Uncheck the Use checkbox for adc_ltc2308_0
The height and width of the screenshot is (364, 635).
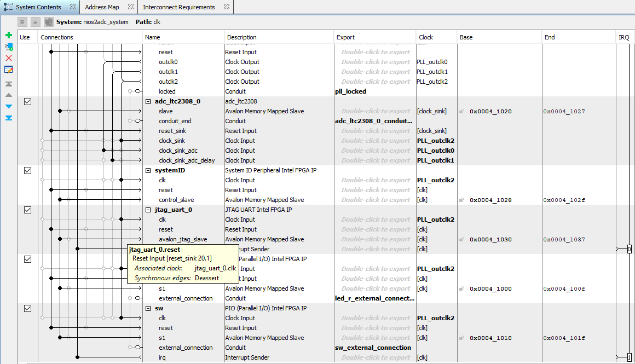tap(27, 102)
